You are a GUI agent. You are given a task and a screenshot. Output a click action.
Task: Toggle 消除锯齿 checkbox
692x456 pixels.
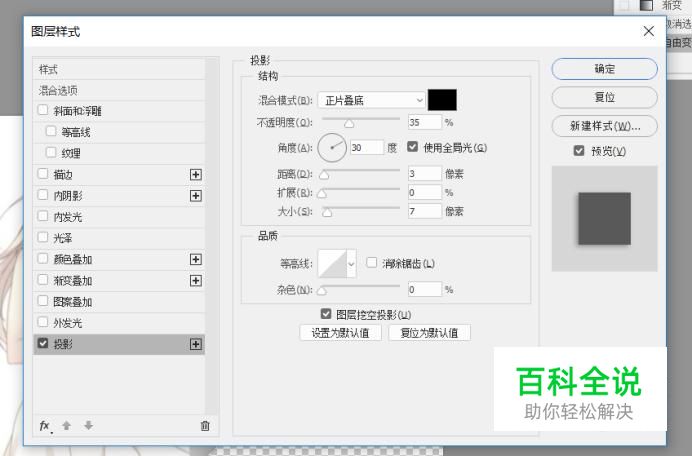pyautogui.click(x=372, y=263)
